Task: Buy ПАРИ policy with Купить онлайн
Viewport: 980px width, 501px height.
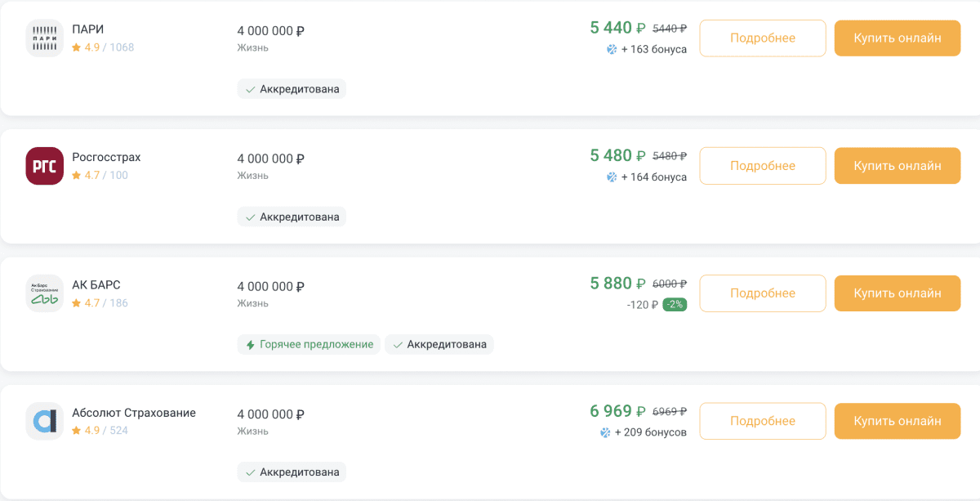Action: coord(898,38)
